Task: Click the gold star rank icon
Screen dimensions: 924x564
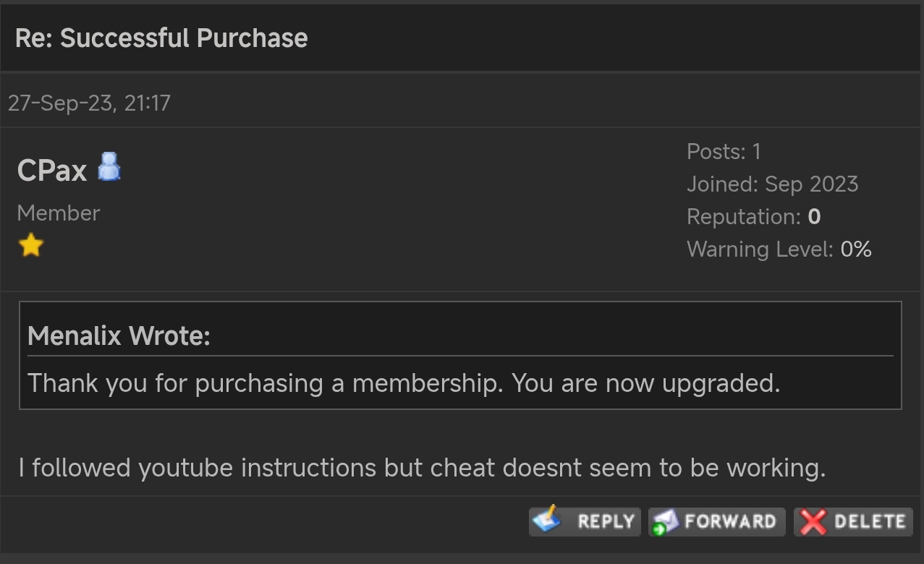Action: tap(31, 246)
